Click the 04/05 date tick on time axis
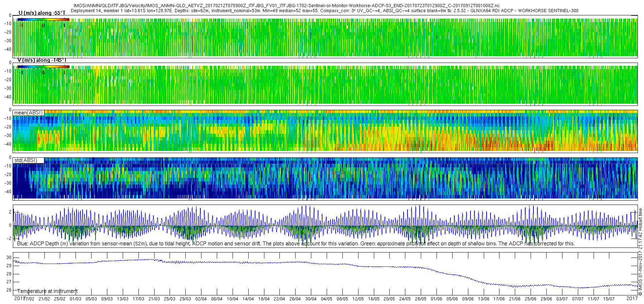Screen dimensions: 644x304 pyautogui.click(x=327, y=299)
